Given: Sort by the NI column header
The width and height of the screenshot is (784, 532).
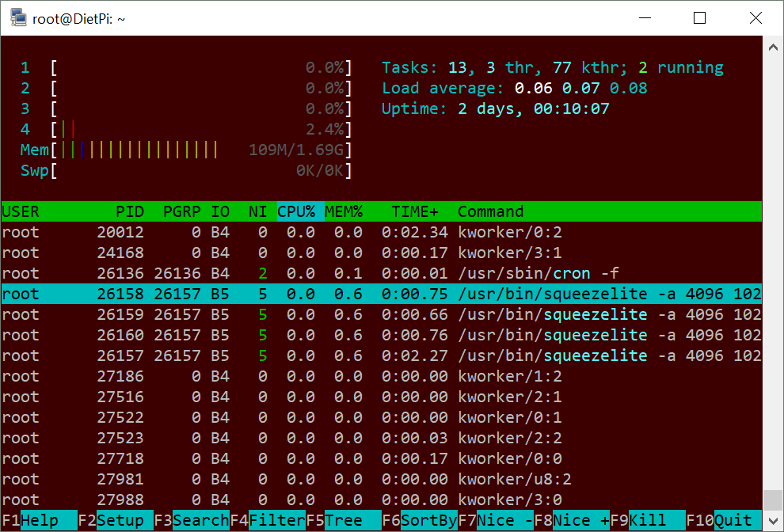Looking at the screenshot, I should click(257, 211).
